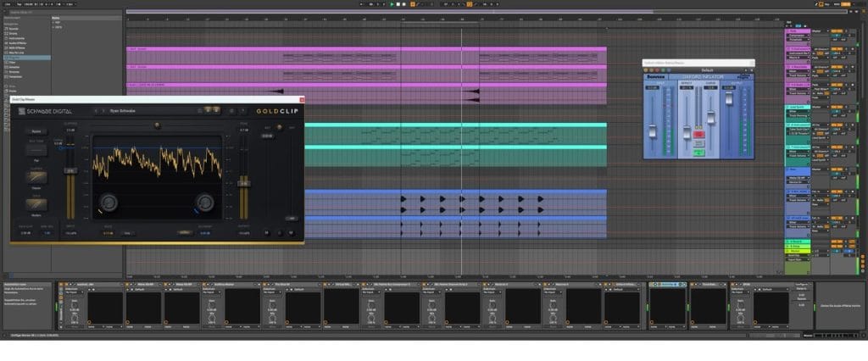Toggle the green In button in Oxford Inflator
This screenshot has width=868, height=361.
click(698, 153)
